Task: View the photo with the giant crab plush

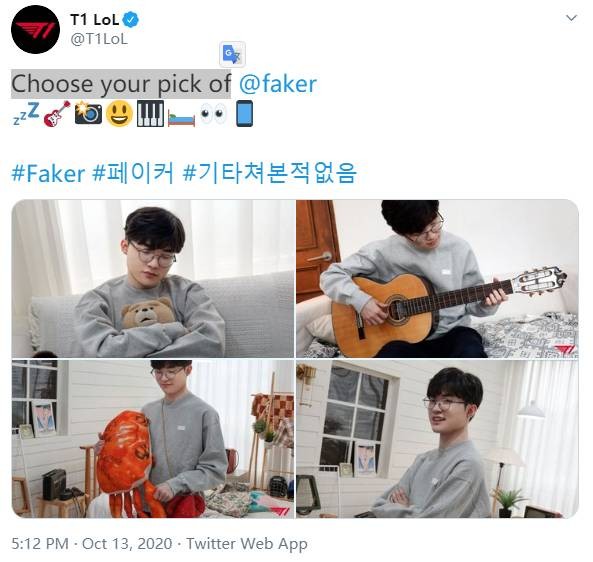Action: point(153,439)
